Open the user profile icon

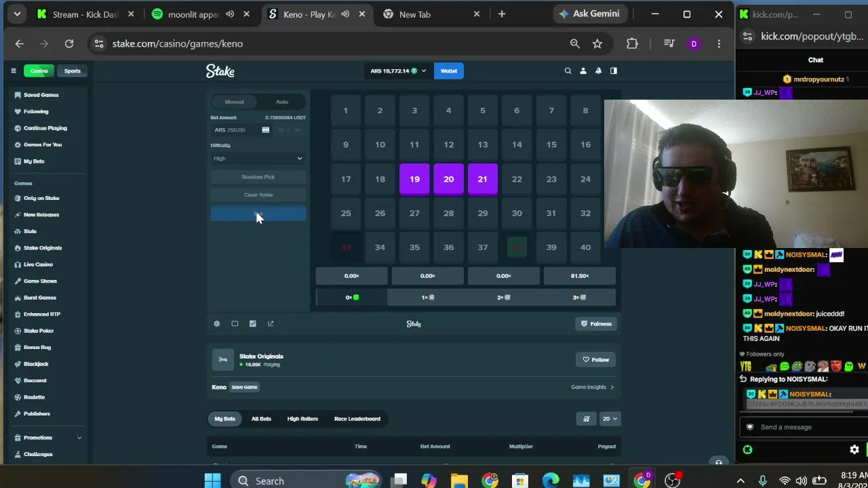click(583, 70)
